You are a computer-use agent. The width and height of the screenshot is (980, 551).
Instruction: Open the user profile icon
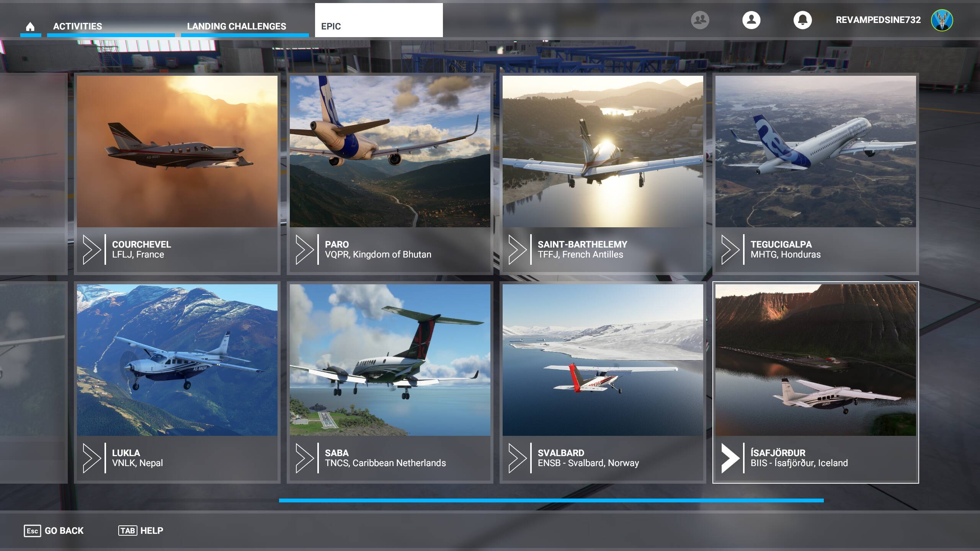coord(751,20)
